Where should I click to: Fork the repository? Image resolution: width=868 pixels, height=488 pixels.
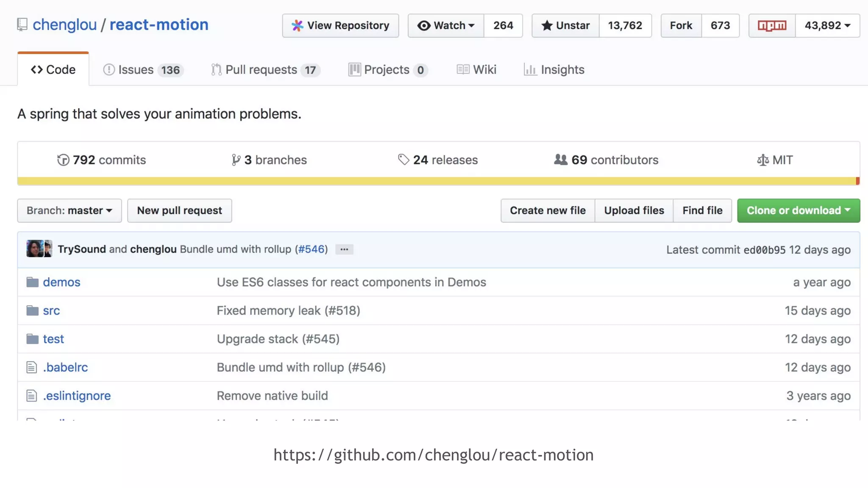pos(681,25)
